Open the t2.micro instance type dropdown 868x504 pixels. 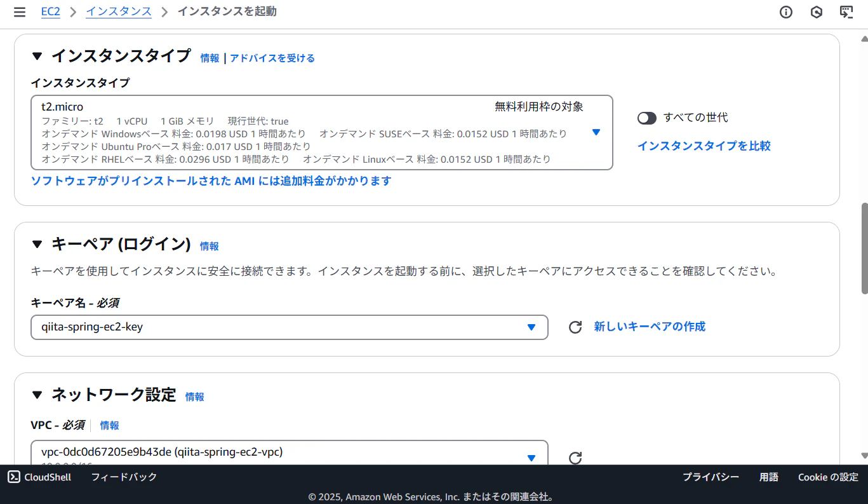(322, 133)
